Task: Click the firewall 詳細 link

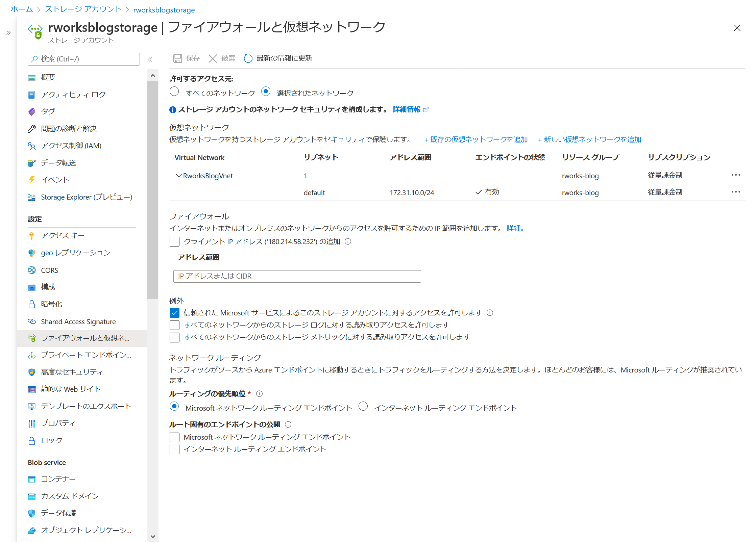Action: pyautogui.click(x=515, y=228)
